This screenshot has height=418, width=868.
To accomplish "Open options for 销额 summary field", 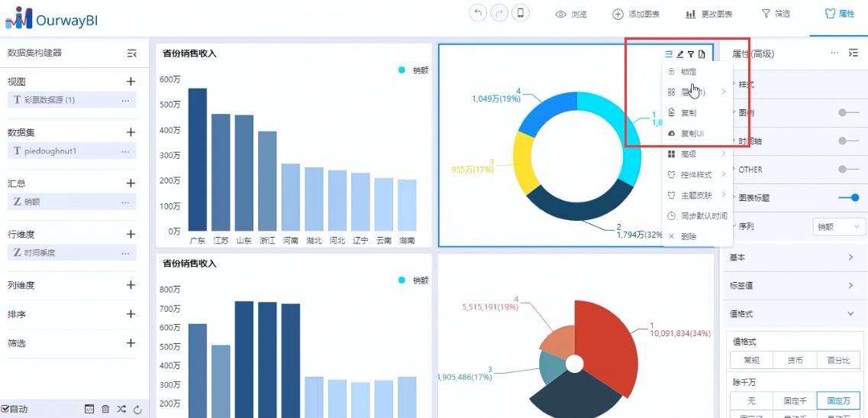I will [126, 202].
